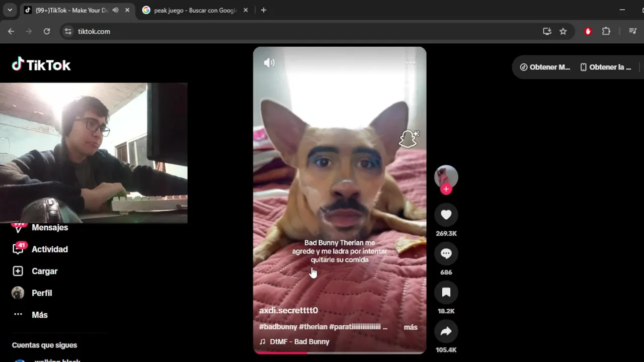The width and height of the screenshot is (644, 362).
Task: Open axdi.secretttt0 username link
Action: point(288,310)
